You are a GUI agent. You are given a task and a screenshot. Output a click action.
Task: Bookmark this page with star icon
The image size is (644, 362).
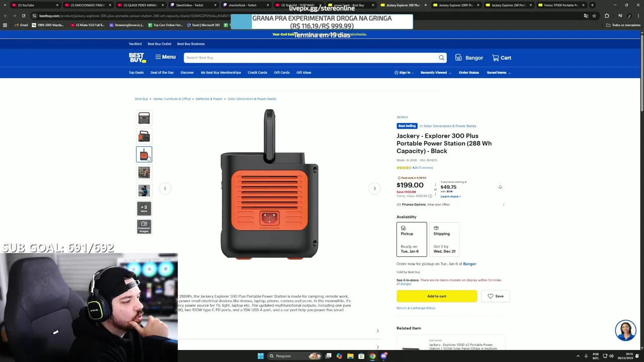594,16
